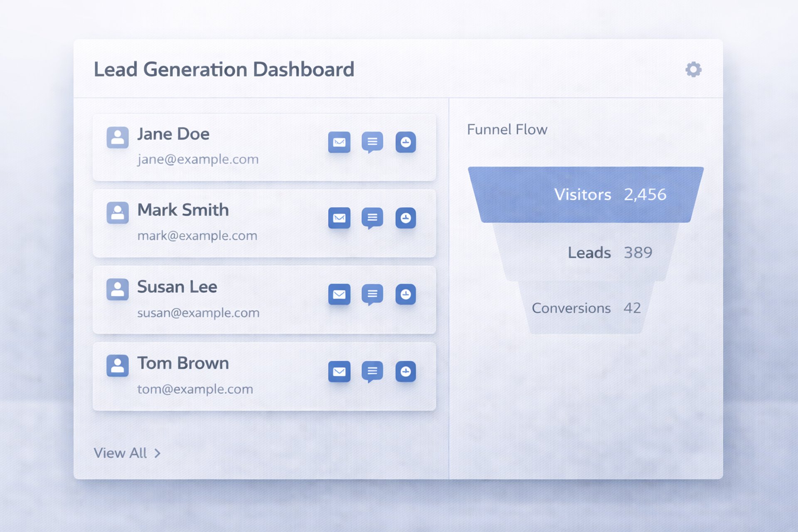
Task: Open chat bubble for Susan Lee
Action: click(x=372, y=294)
